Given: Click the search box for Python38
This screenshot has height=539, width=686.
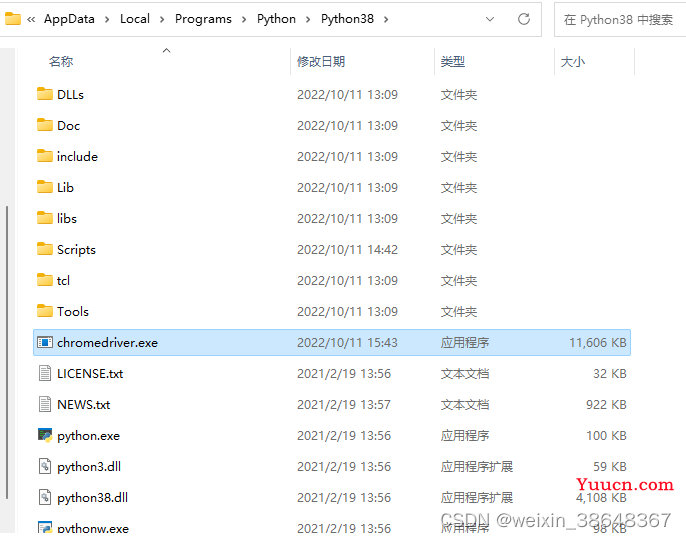Looking at the screenshot, I should pyautogui.click(x=620, y=20).
